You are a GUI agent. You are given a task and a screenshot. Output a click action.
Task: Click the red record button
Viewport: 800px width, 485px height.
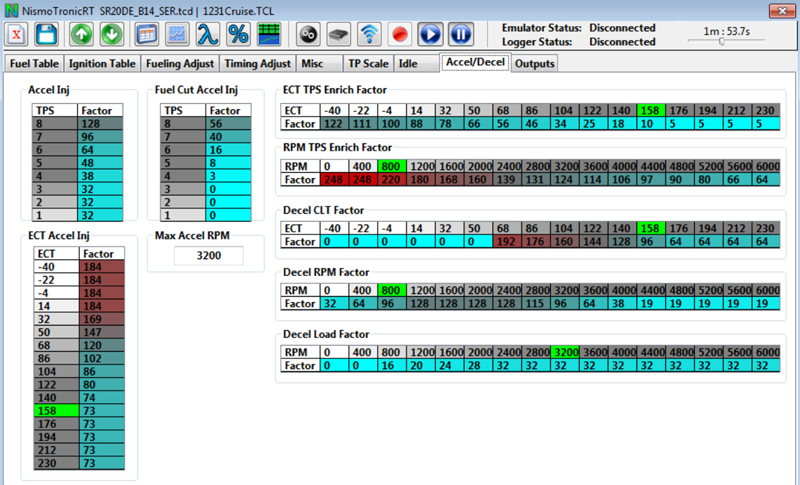pyautogui.click(x=400, y=33)
